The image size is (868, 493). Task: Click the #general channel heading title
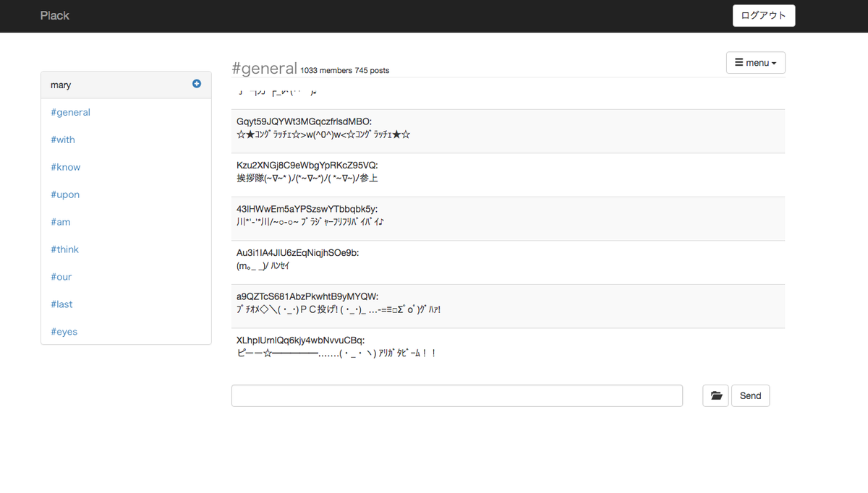click(264, 68)
